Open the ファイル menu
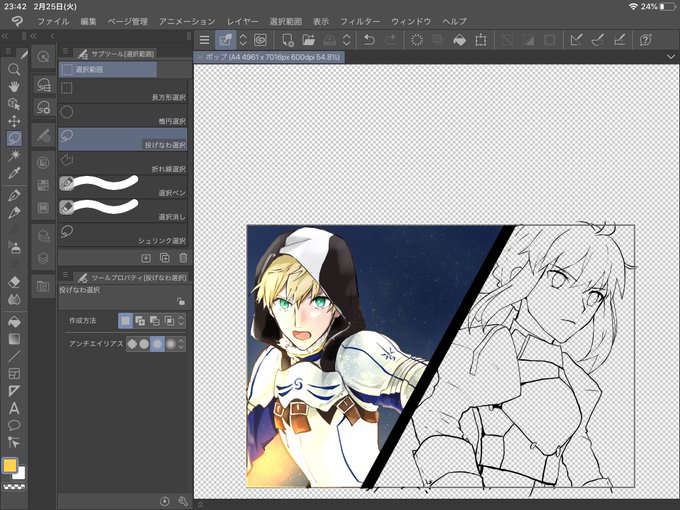The image size is (680, 510). click(x=53, y=21)
